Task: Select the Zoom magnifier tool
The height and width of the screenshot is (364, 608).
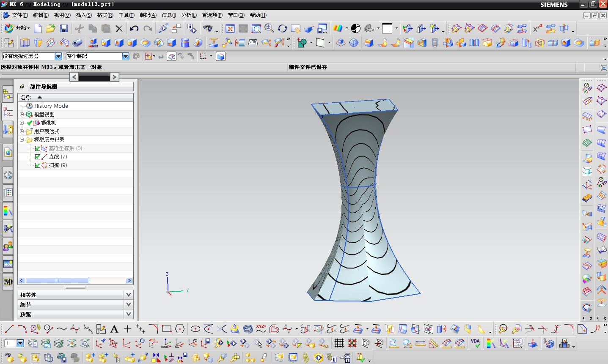Action: (269, 28)
